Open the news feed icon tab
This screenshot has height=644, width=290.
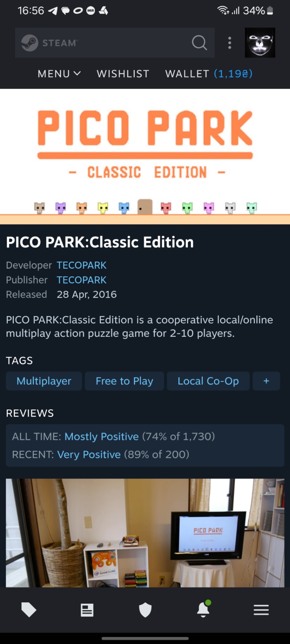coord(87,610)
